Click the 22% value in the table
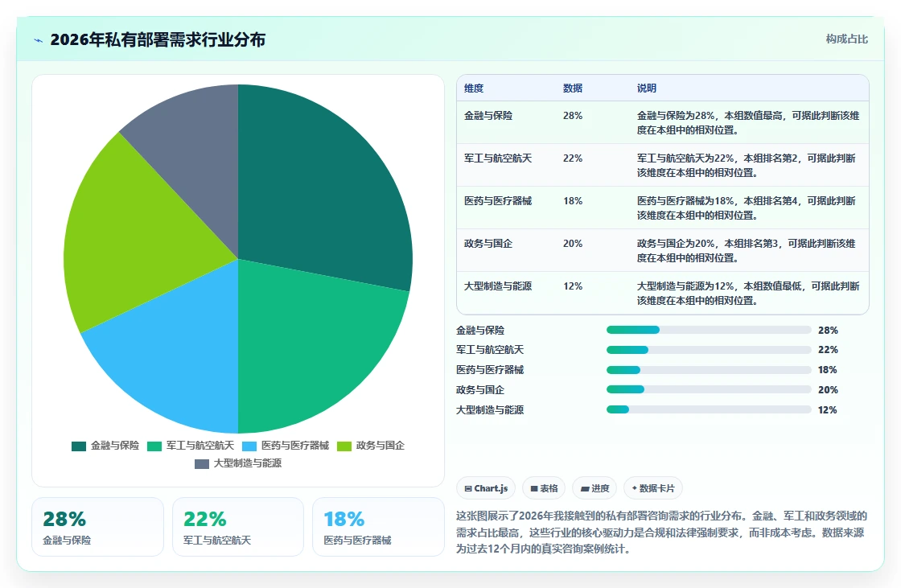901x588 pixels. (x=573, y=158)
